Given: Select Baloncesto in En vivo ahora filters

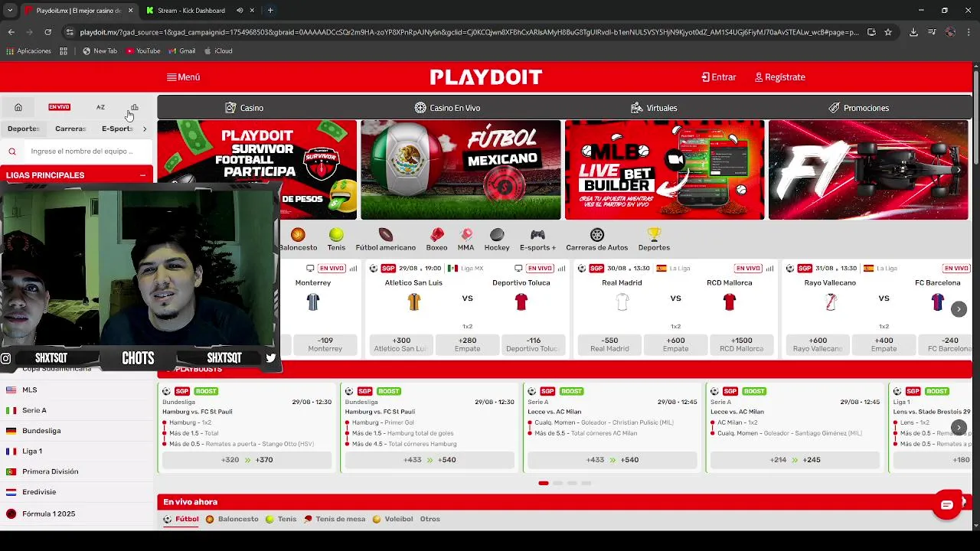Looking at the screenshot, I should coord(232,519).
